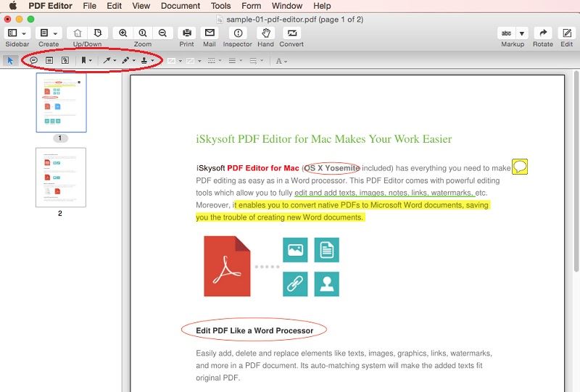Image resolution: width=580 pixels, height=392 pixels.
Task: Activate the Hand tool
Action: pyautogui.click(x=265, y=33)
